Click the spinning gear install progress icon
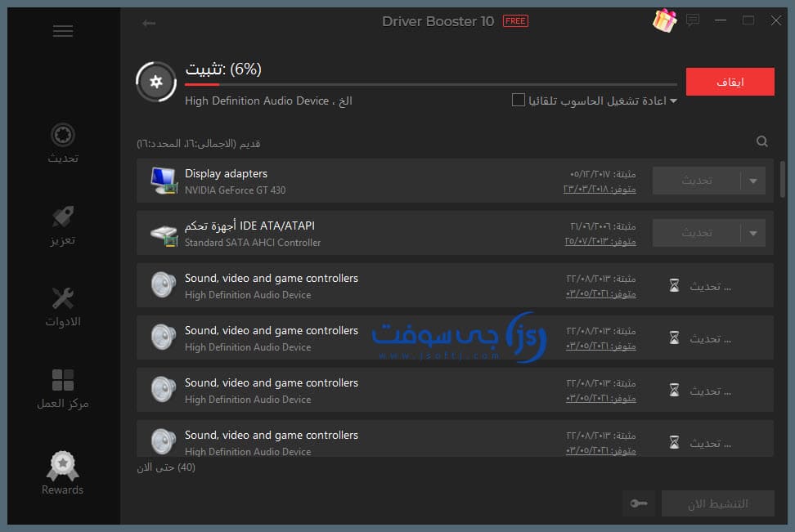 tap(156, 82)
